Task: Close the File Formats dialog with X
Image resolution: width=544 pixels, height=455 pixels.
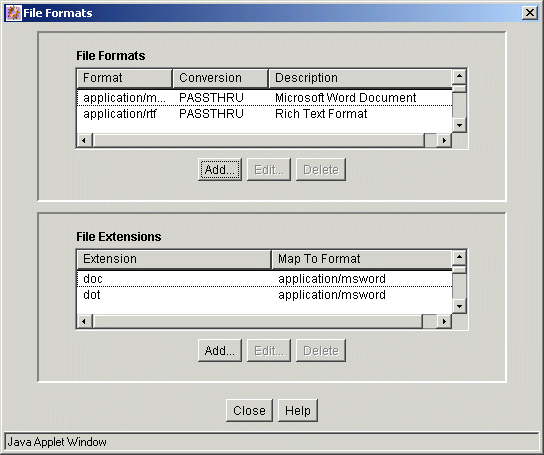Action: tap(530, 13)
